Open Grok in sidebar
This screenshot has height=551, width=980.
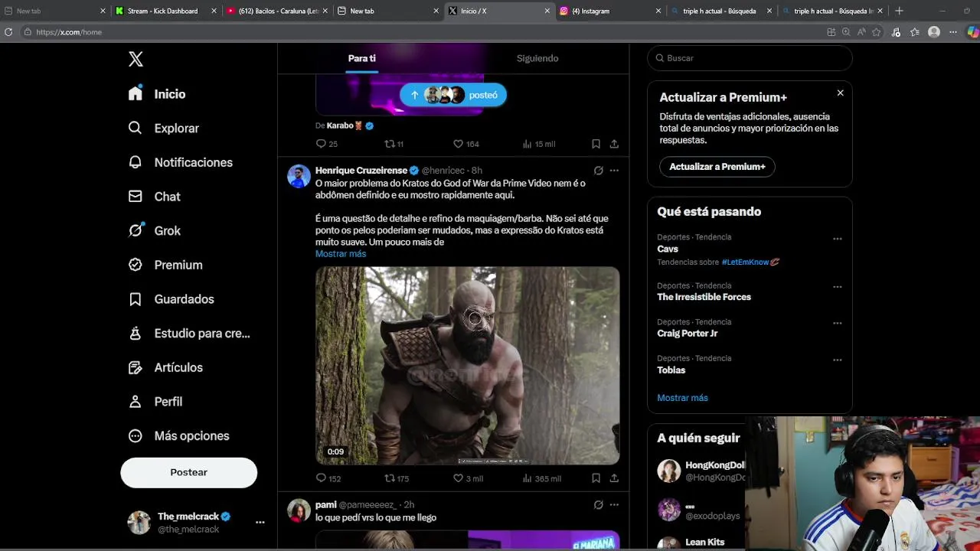click(155, 230)
